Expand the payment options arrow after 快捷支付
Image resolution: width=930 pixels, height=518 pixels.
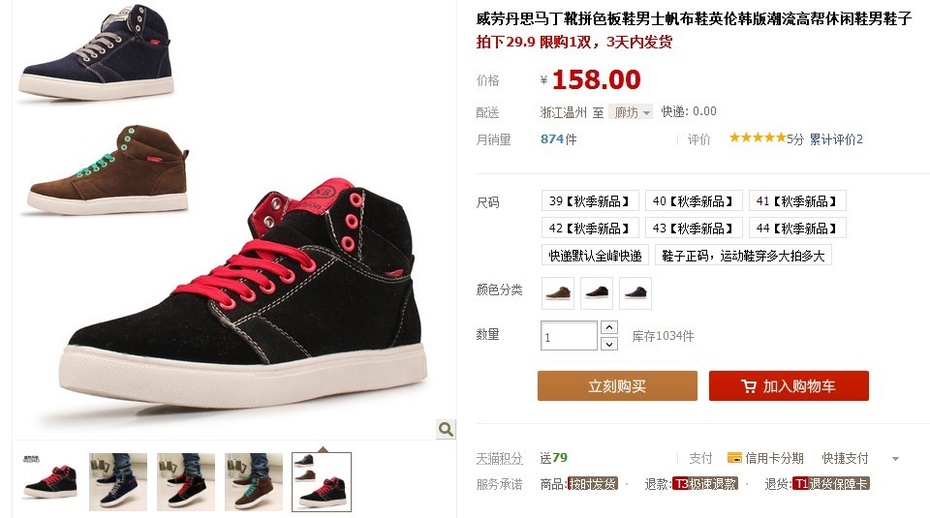[x=895, y=459]
